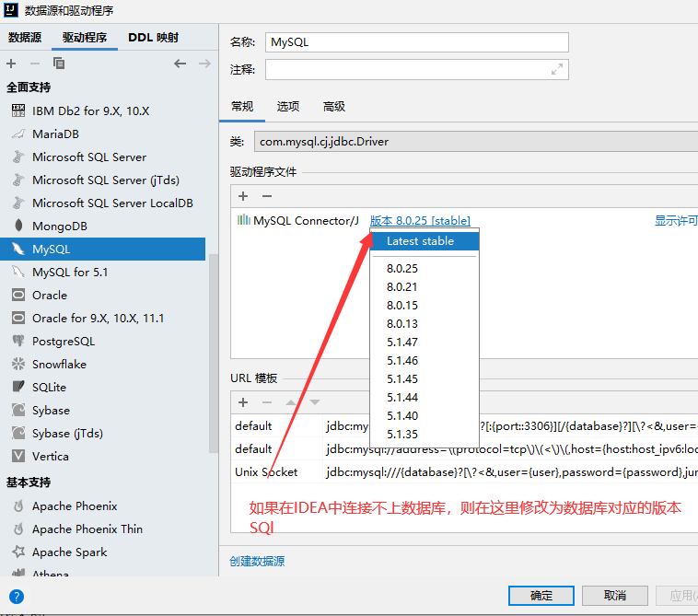Remove the driver file with the minus button

[x=267, y=196]
